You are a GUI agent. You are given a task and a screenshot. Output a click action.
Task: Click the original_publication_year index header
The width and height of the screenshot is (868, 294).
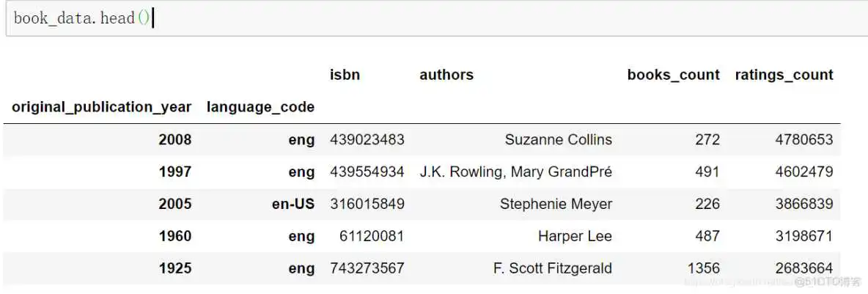click(101, 107)
